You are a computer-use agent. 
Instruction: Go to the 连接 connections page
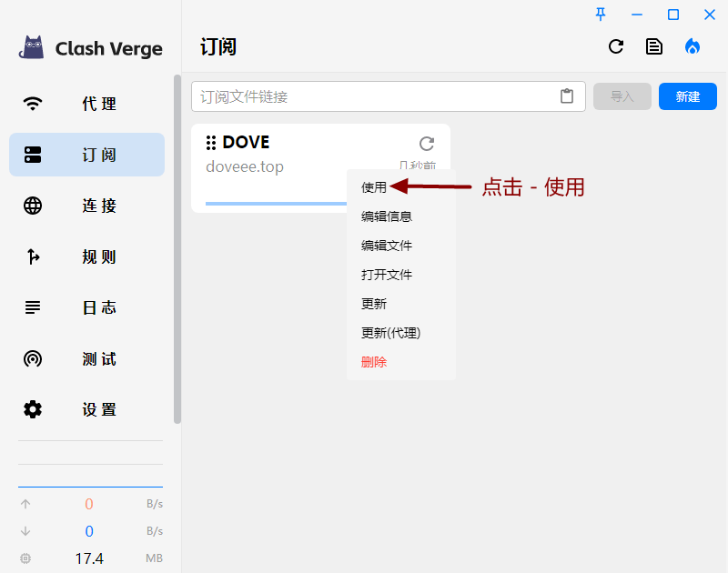point(86,206)
